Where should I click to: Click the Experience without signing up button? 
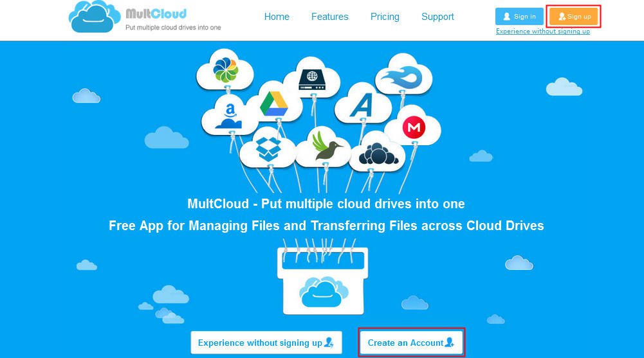point(266,343)
